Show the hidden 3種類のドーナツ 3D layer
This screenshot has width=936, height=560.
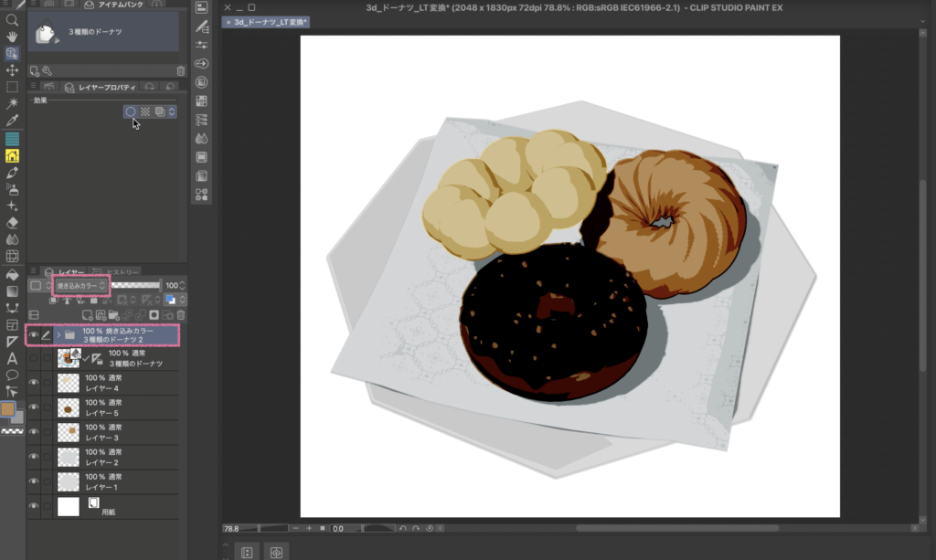click(x=34, y=358)
